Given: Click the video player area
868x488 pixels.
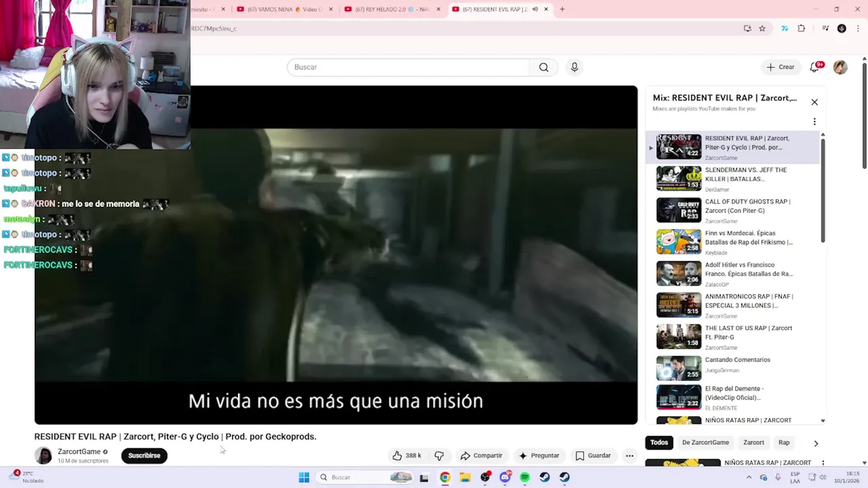Looking at the screenshot, I should pyautogui.click(x=336, y=255).
